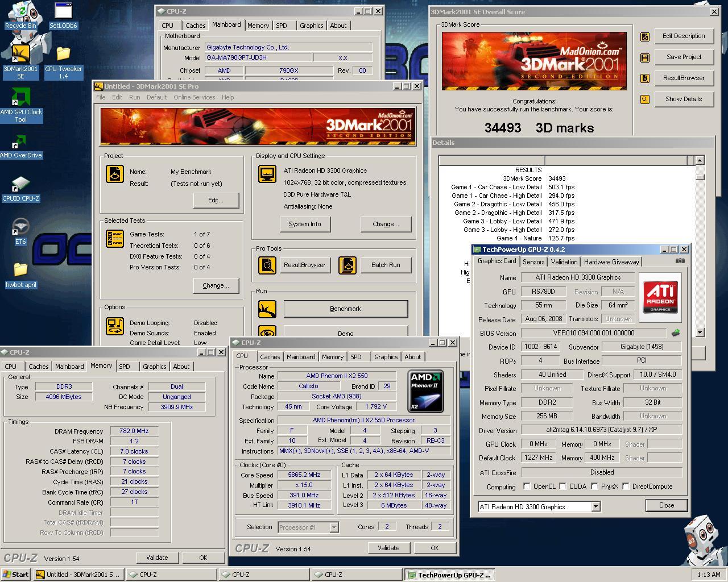Open the File menu in 3DMark2001
The height and width of the screenshot is (582, 728).
tap(101, 97)
